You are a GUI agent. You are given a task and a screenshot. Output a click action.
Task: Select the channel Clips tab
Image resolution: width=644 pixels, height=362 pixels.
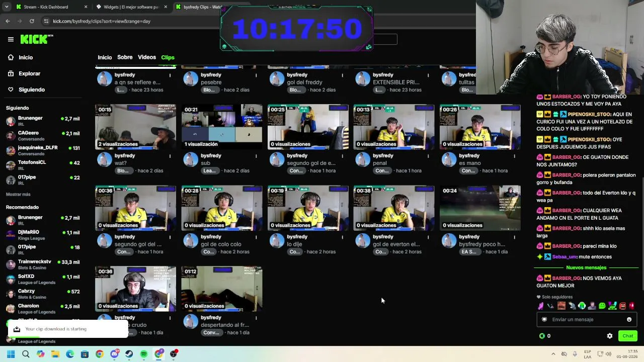(x=168, y=57)
